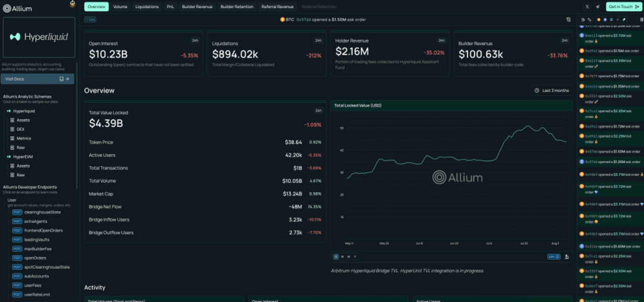Select monthly interval M under chart
This screenshot has width=644, height=302.
coord(349,257)
